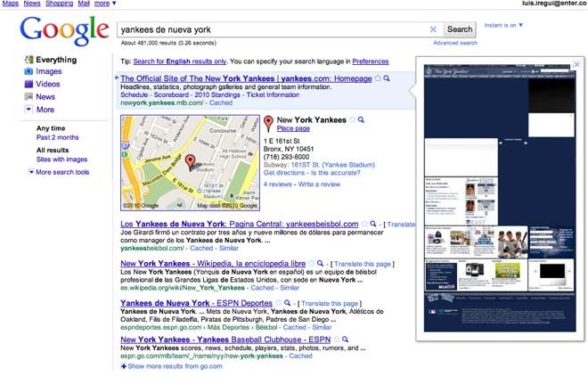This screenshot has height=385, width=588.
Task: Open the Advanced search link
Action: coord(455,43)
